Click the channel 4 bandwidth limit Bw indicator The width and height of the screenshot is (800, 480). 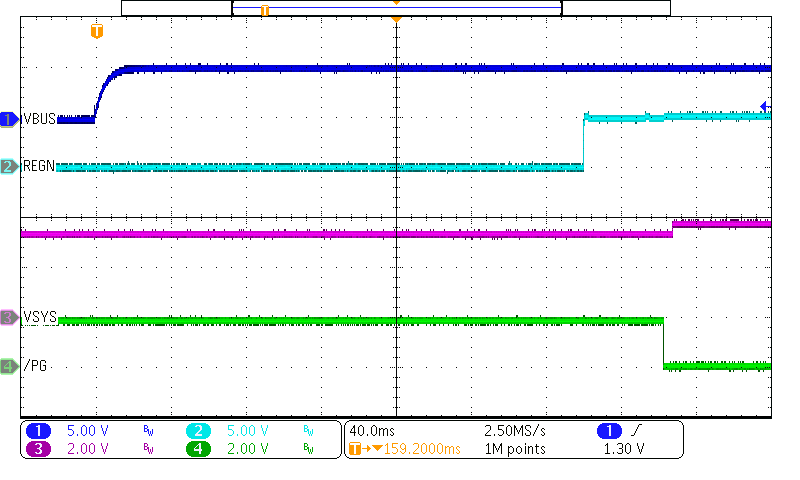308,449
